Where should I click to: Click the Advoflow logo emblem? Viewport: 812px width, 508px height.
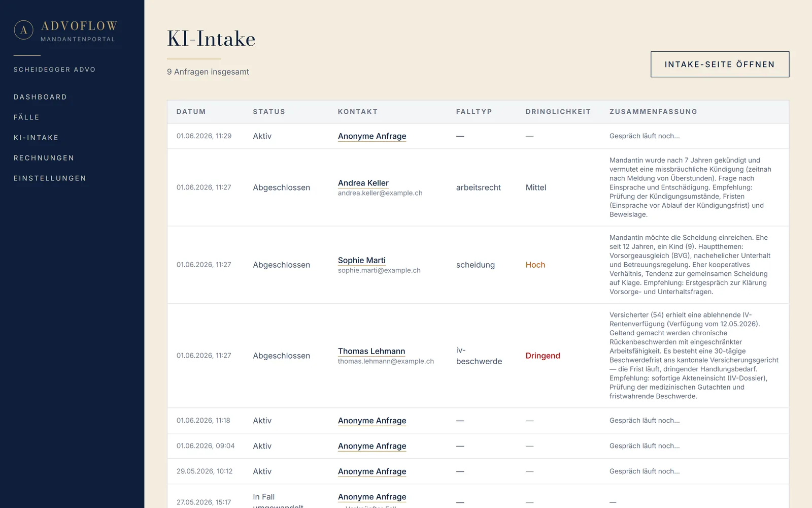[24, 30]
